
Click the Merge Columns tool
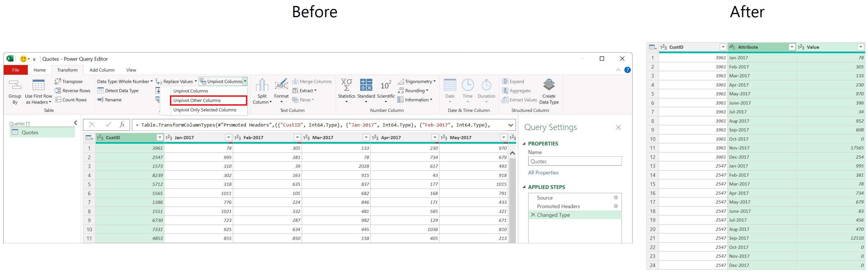click(312, 82)
